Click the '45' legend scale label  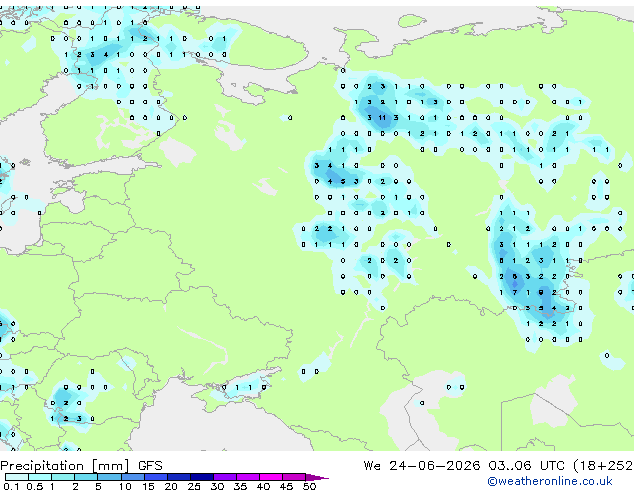pyautogui.click(x=286, y=486)
